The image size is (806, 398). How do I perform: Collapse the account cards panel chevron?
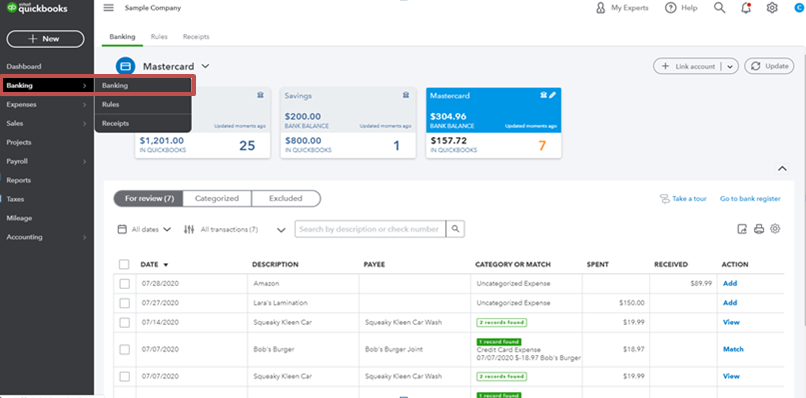pos(782,168)
